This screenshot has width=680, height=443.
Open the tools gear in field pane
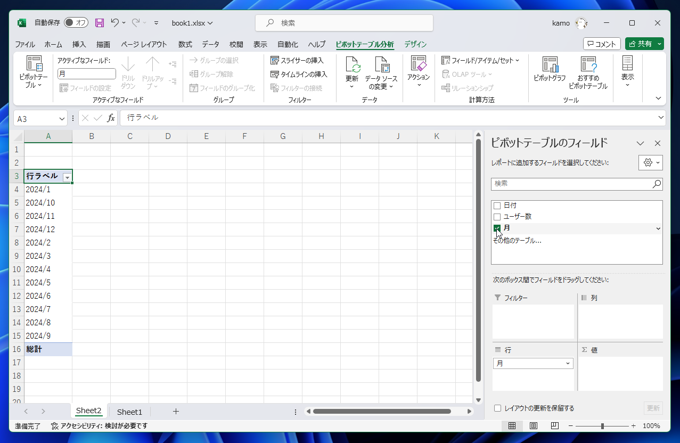tap(651, 163)
